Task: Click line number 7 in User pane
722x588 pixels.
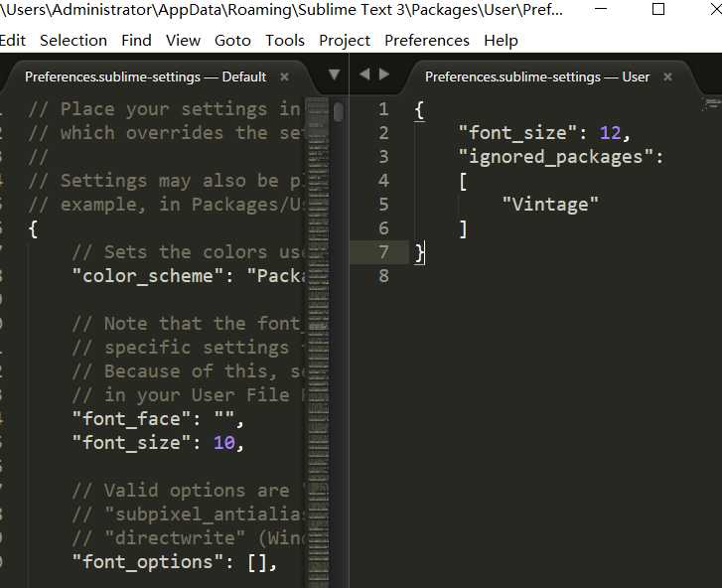Action: (x=383, y=252)
